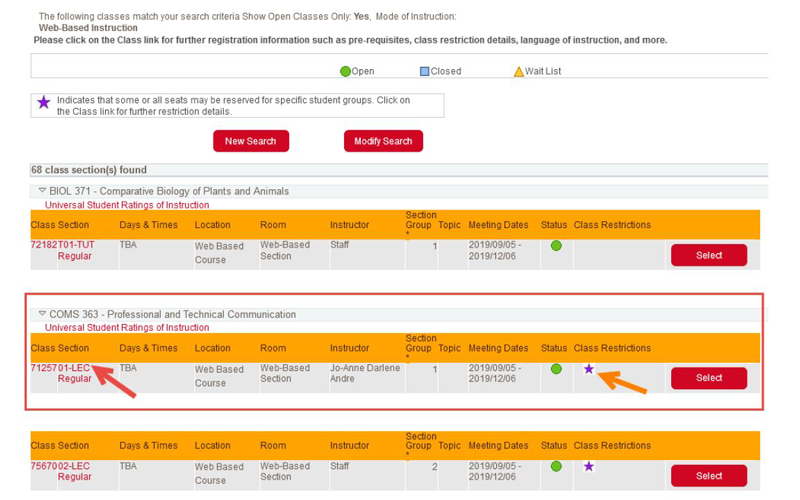Click the yellow Wait List triangle icon
Viewport: 800px width, 500px height.
tap(518, 72)
